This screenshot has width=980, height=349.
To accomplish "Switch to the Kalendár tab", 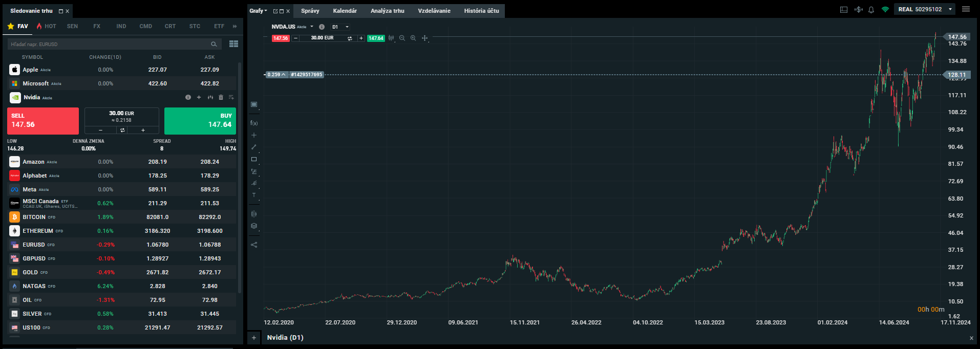I will pyautogui.click(x=345, y=11).
